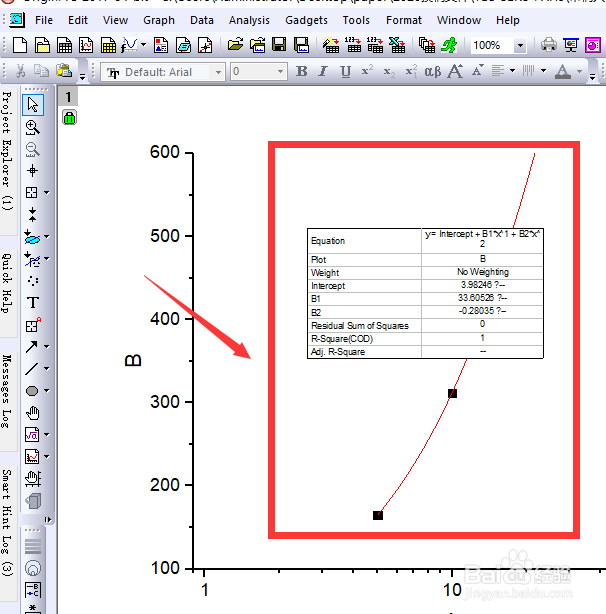The image size is (606, 614).
Task: Open the Analysis menu
Action: (249, 20)
